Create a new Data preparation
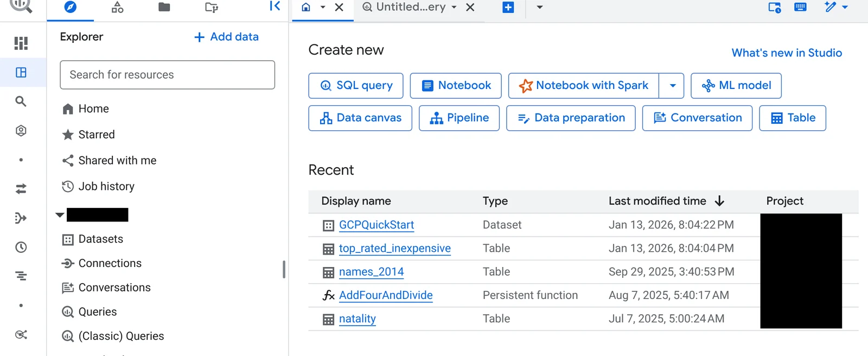868x356 pixels. [571, 118]
